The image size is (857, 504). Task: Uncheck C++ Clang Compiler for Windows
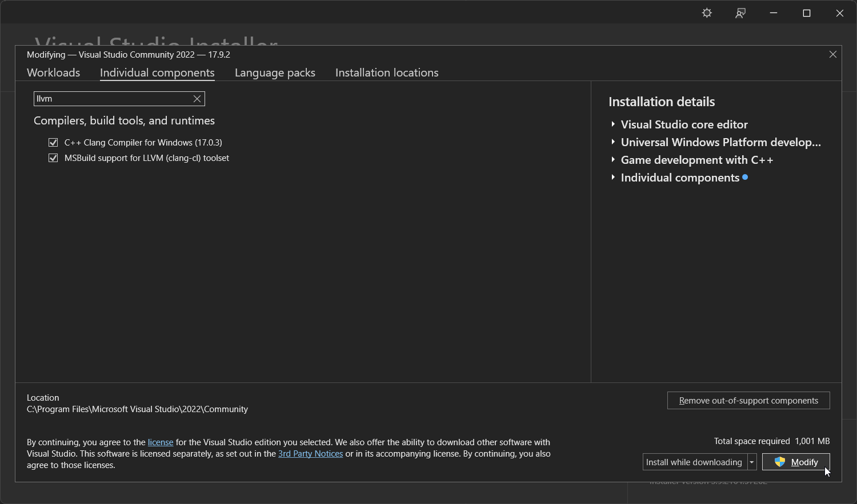pyautogui.click(x=53, y=143)
